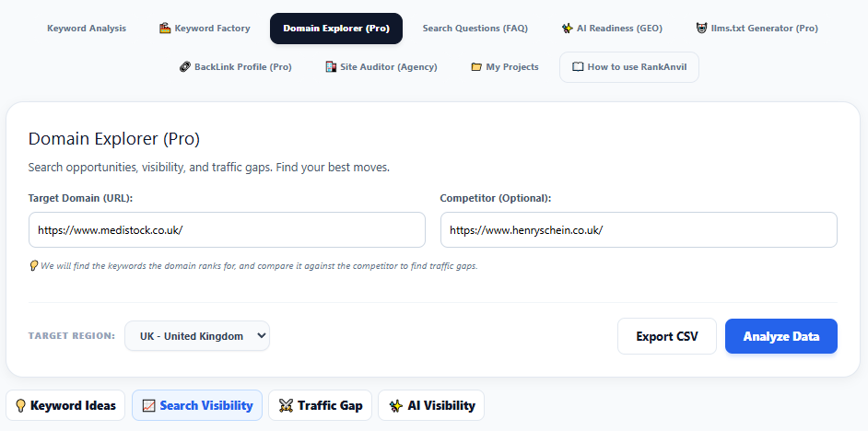This screenshot has height=431, width=868.
Task: Open the Keyword Analysis tab
Action: tap(87, 29)
